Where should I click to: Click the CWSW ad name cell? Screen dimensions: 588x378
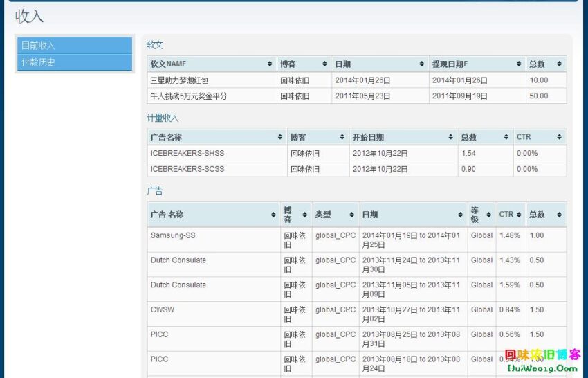(163, 309)
